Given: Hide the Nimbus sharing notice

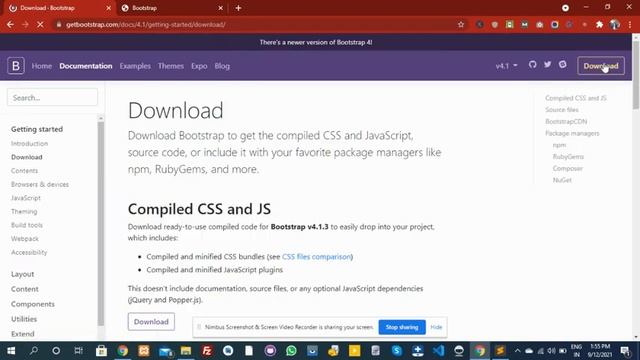Looking at the screenshot, I should tap(436, 327).
